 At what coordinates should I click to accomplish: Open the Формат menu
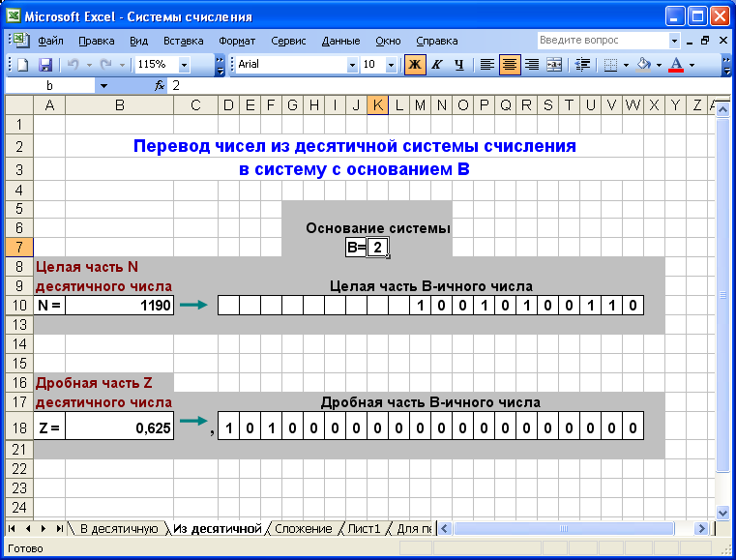coord(237,42)
